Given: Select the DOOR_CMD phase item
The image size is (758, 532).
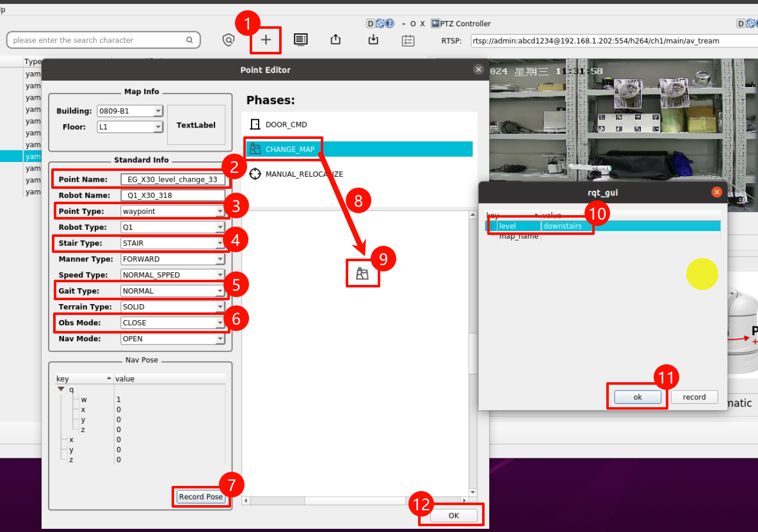Looking at the screenshot, I should tap(286, 124).
